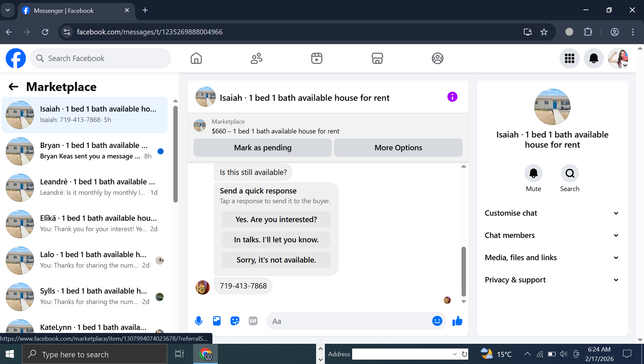This screenshot has height=364, width=644.
Task: Choose a sticker for the message
Action: (235, 321)
